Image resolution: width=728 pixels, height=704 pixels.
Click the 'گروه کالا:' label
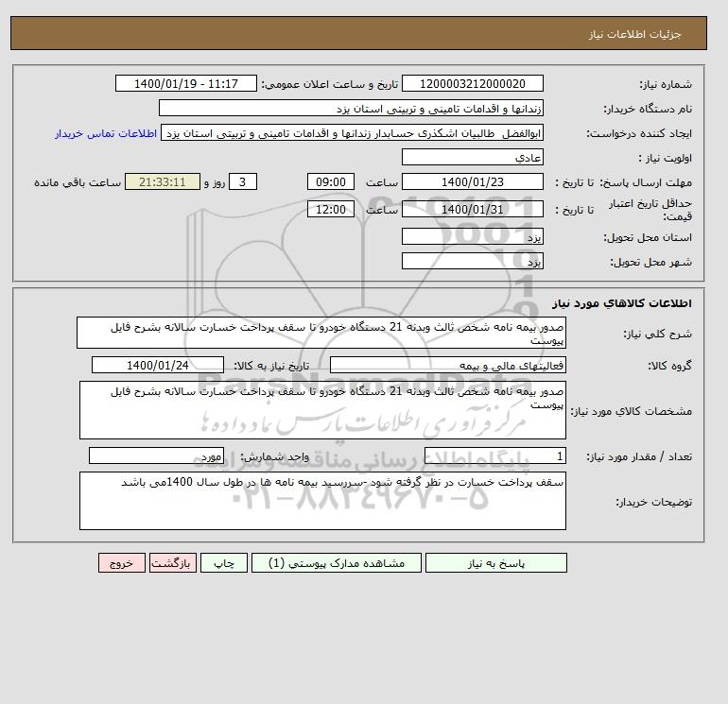670,366
